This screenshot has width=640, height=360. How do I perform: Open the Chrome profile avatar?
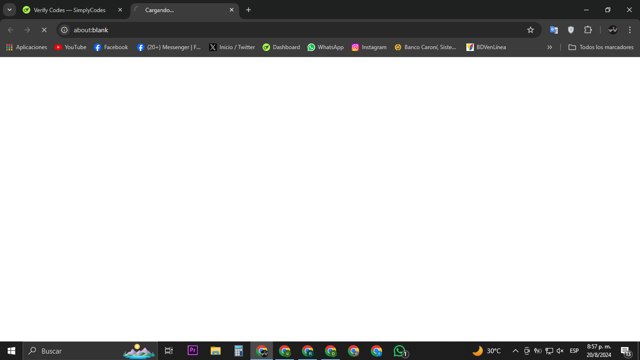point(613,30)
